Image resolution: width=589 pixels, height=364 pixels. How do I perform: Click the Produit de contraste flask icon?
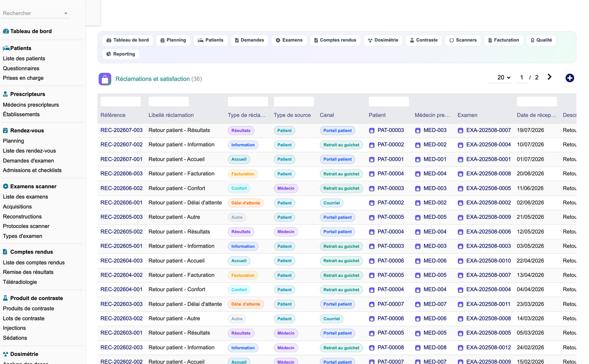[5, 298]
